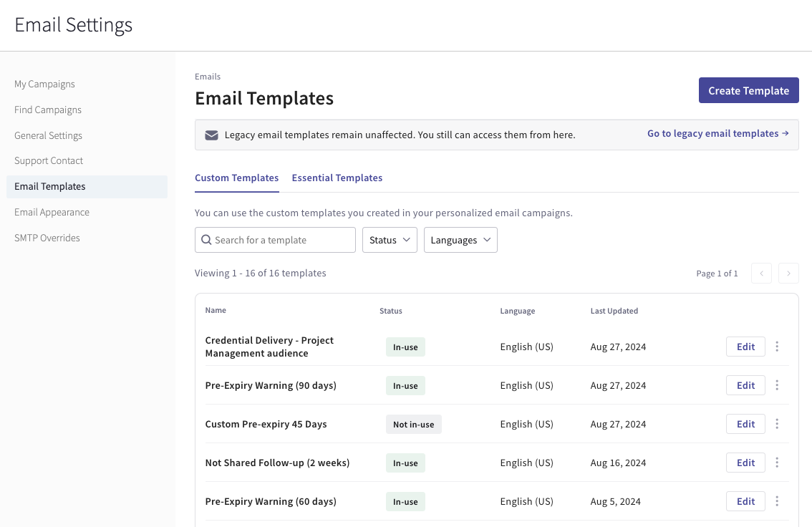
Task: Open more options for Pre-Expiry Warning (60 days)
Action: (777, 501)
